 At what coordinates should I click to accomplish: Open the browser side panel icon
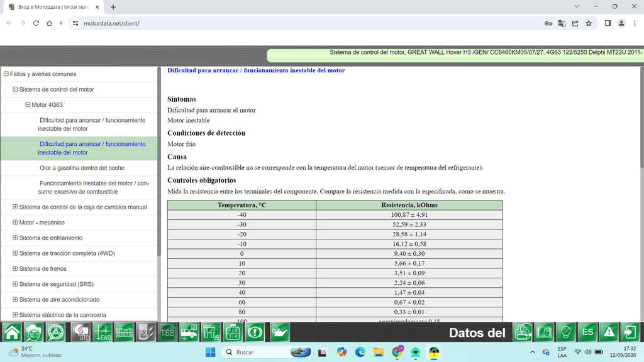[608, 23]
